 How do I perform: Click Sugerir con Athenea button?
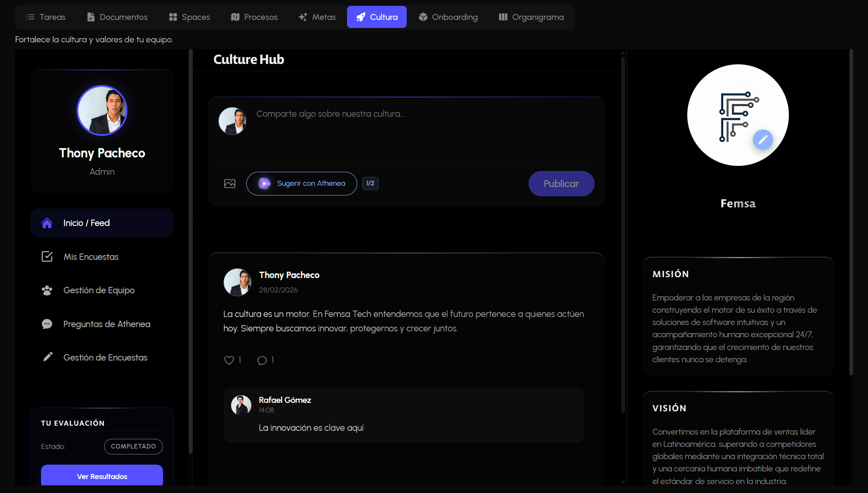tap(311, 183)
